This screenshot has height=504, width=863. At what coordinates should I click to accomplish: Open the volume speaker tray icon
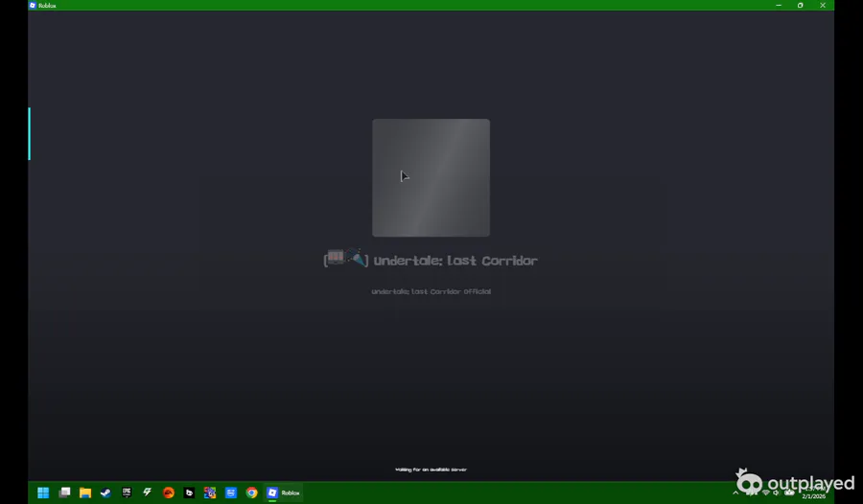point(777,493)
